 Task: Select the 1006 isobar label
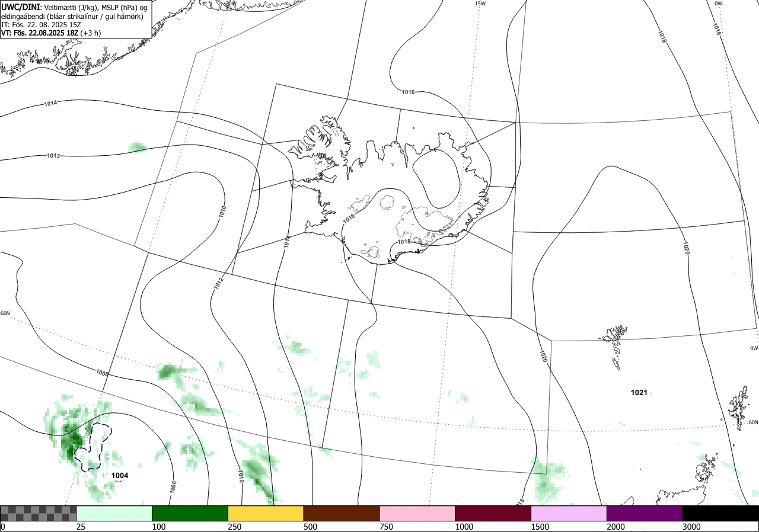click(173, 487)
